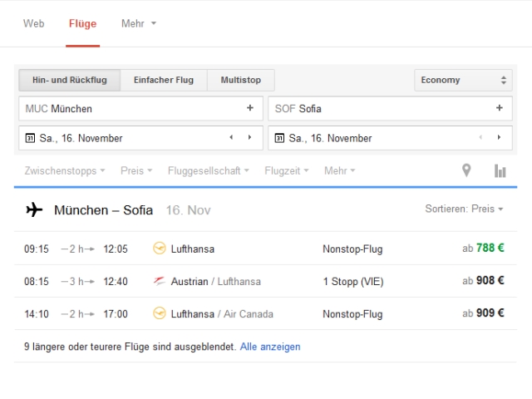532x399 pixels.
Task: Click arrival time 12:05
Action: point(116,249)
